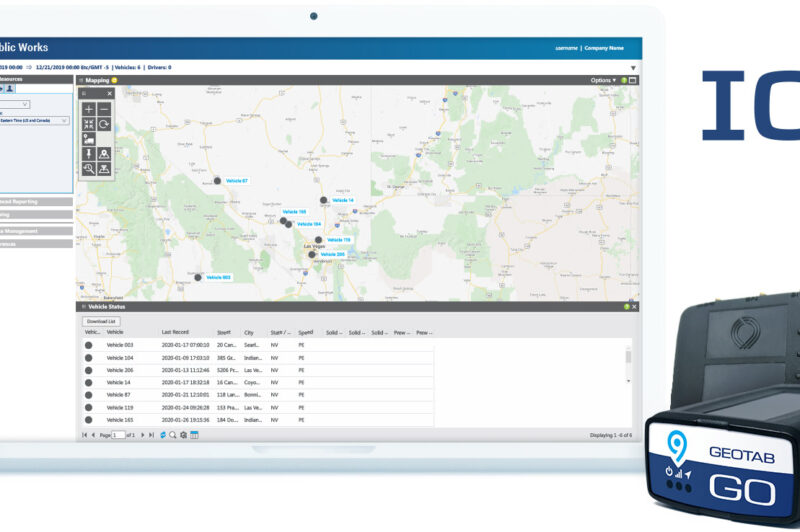Click the Vehicle 165 status dot
The width and height of the screenshot is (800, 532).
pos(89,420)
